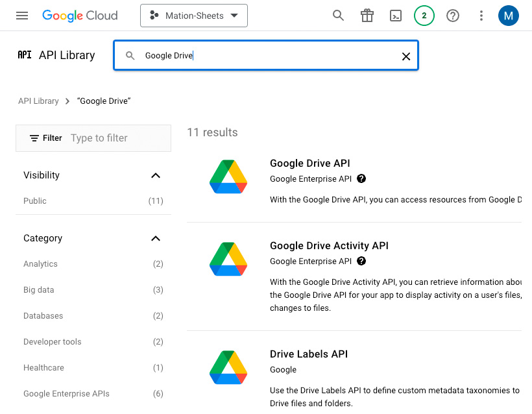Focus the Google Drive search box
532x414 pixels.
(267, 55)
